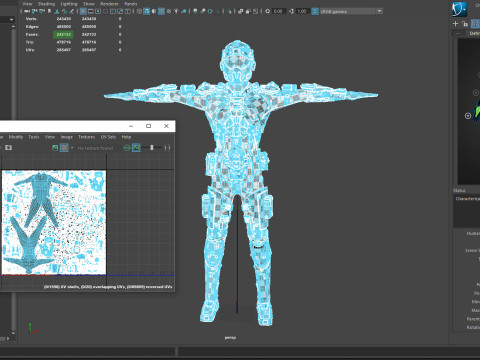Open UV Editor Help menu
This screenshot has width=480, height=360.
126,137
